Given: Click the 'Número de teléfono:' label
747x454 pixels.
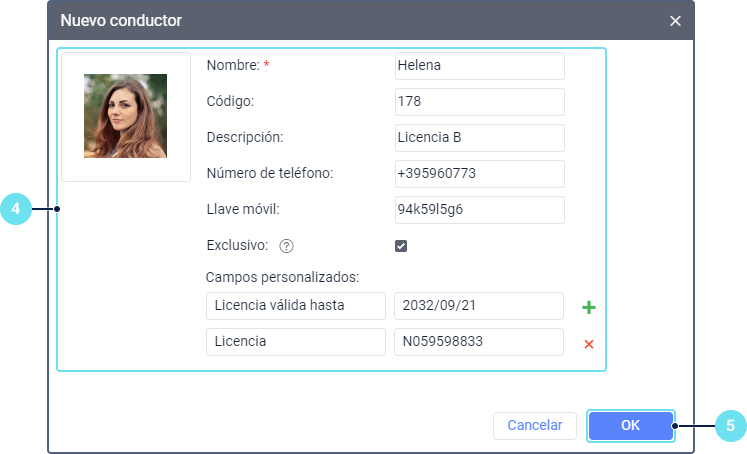Looking at the screenshot, I should click(270, 173).
